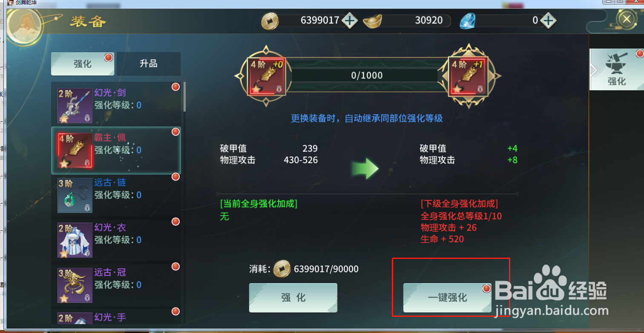
Task: Click the 强化 enhance button
Action: [293, 298]
